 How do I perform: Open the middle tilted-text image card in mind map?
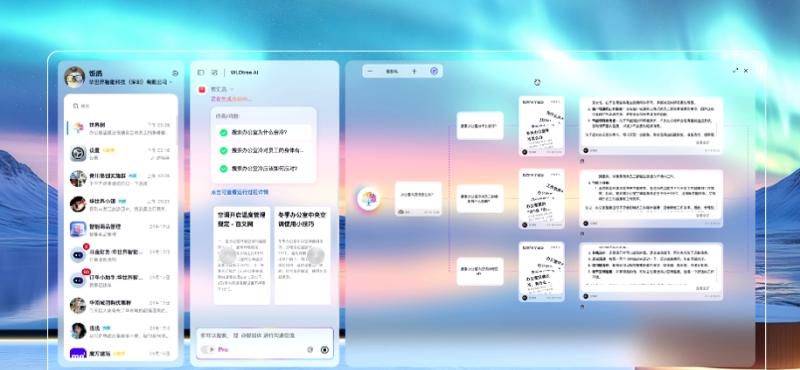tap(541, 199)
